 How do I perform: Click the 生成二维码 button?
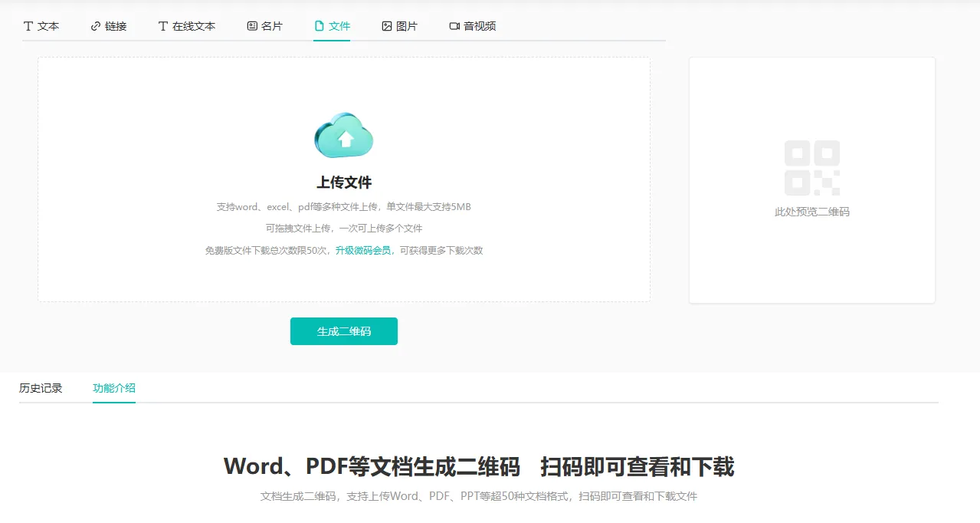(344, 331)
